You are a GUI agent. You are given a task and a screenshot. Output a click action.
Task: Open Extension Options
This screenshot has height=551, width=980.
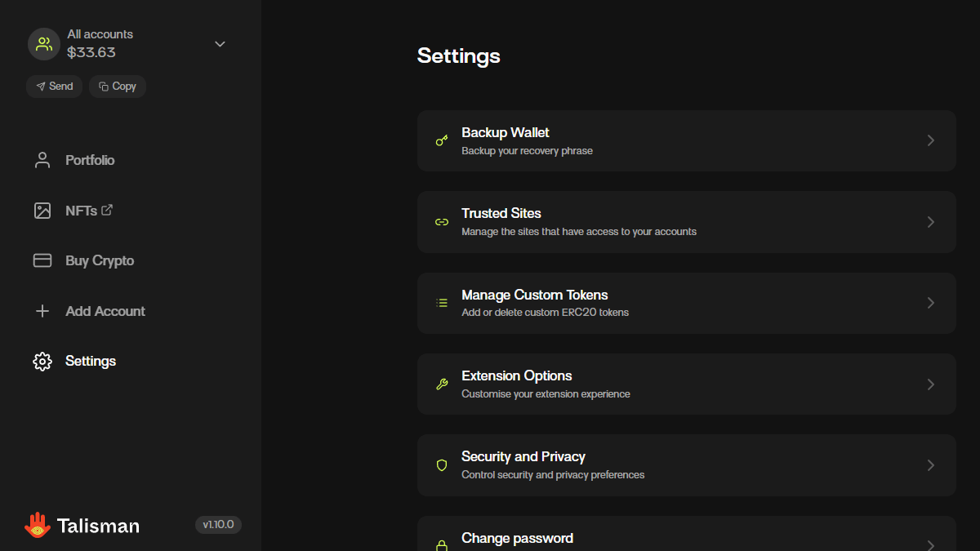coord(687,384)
